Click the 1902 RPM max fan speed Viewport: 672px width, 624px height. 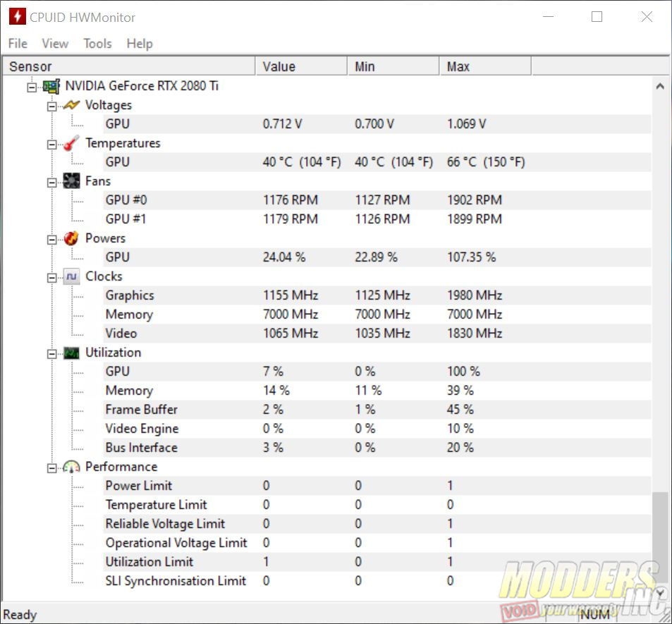(x=475, y=200)
